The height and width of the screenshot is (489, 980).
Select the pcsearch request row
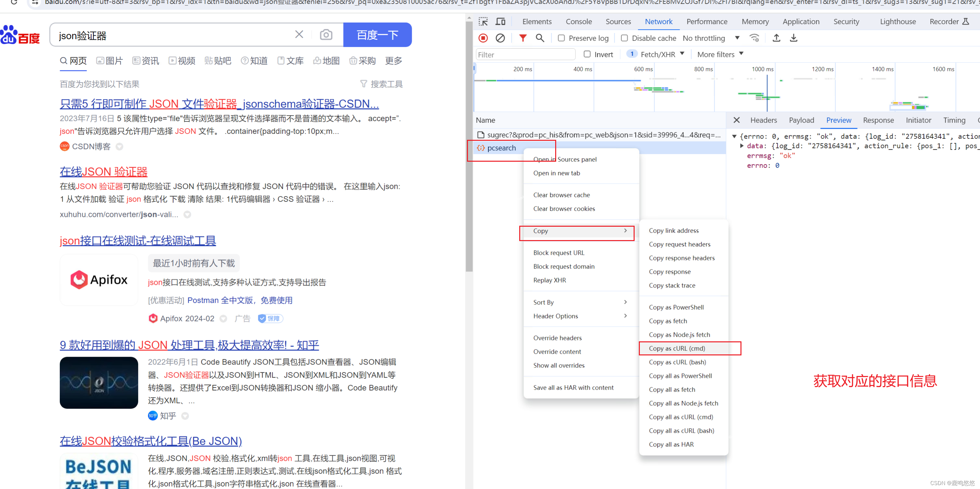[x=600, y=148]
